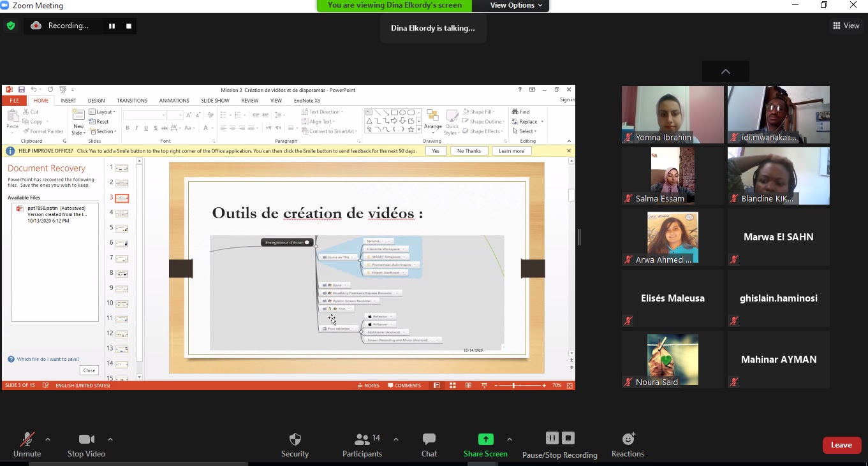868x466 pixels.
Task: Click Marwa El SAHN participant tile
Action: coord(778,237)
